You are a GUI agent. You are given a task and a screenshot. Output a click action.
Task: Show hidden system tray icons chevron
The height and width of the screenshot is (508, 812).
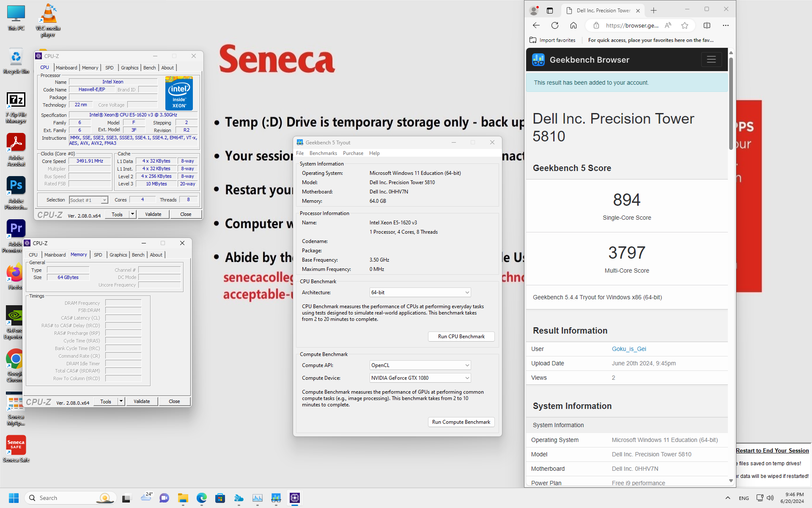(728, 498)
